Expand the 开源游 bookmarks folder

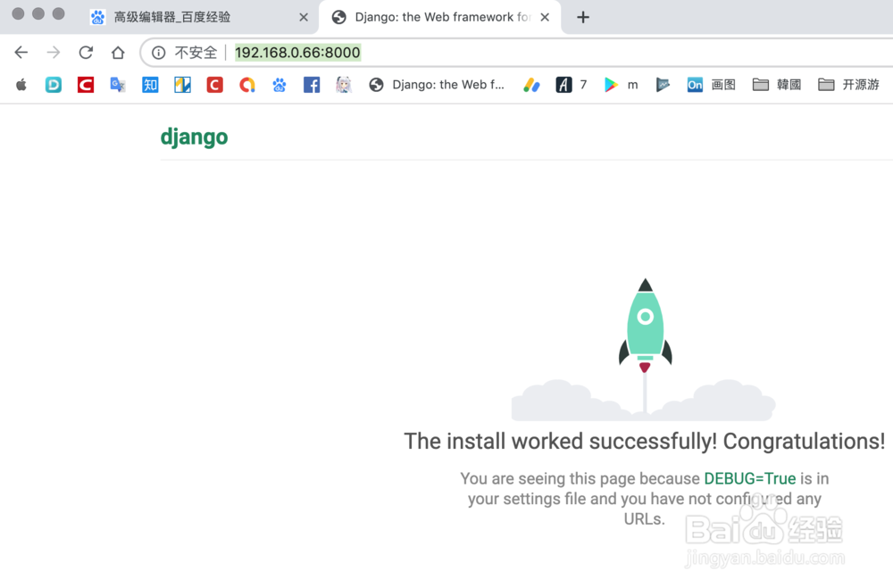[x=847, y=84]
